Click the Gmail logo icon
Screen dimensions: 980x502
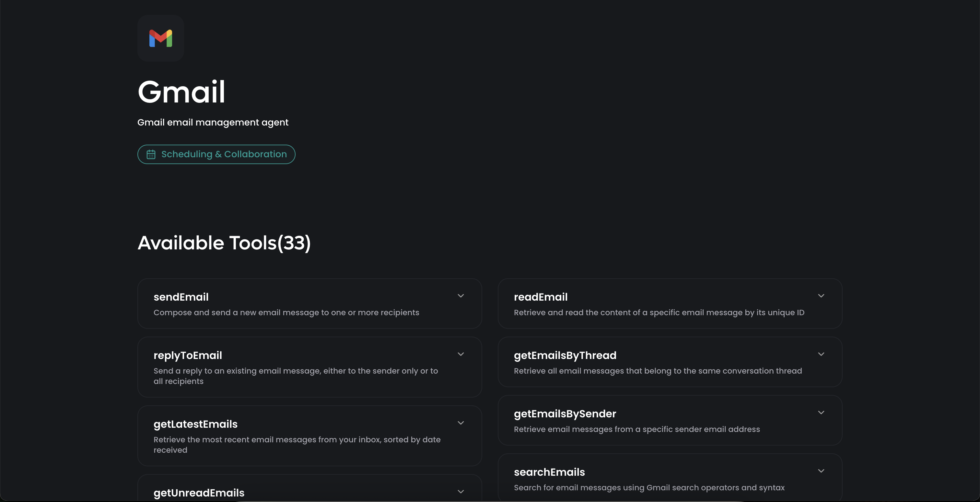[x=160, y=39]
